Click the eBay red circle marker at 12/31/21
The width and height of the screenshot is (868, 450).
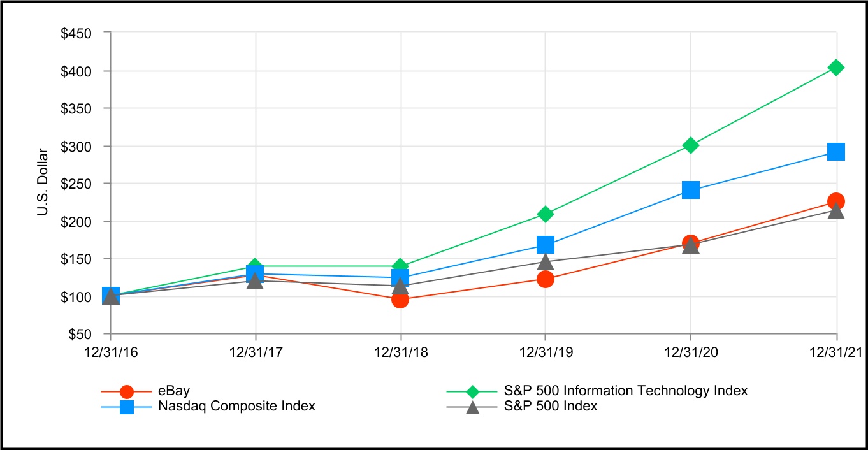tap(836, 201)
